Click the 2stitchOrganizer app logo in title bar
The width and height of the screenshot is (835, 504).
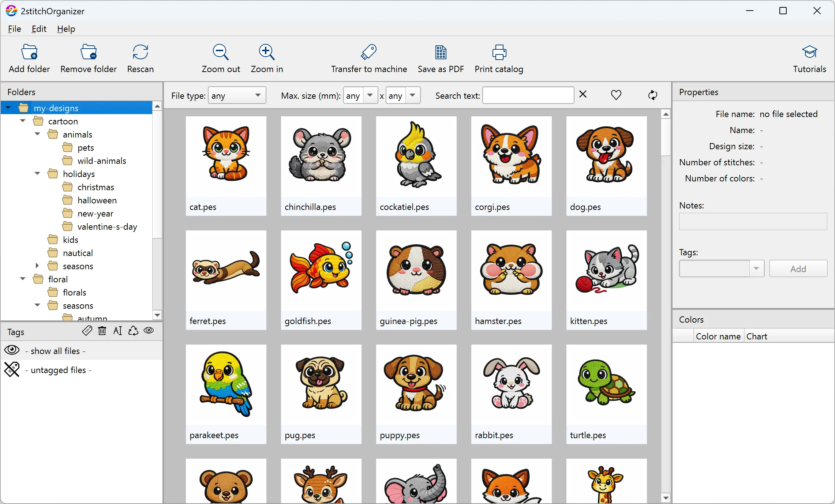tap(11, 11)
